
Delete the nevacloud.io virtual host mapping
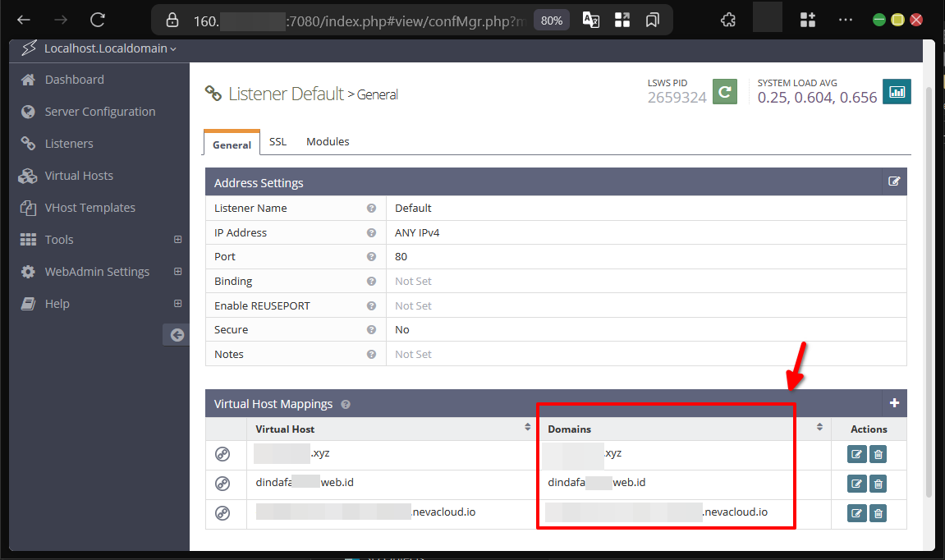(x=878, y=513)
